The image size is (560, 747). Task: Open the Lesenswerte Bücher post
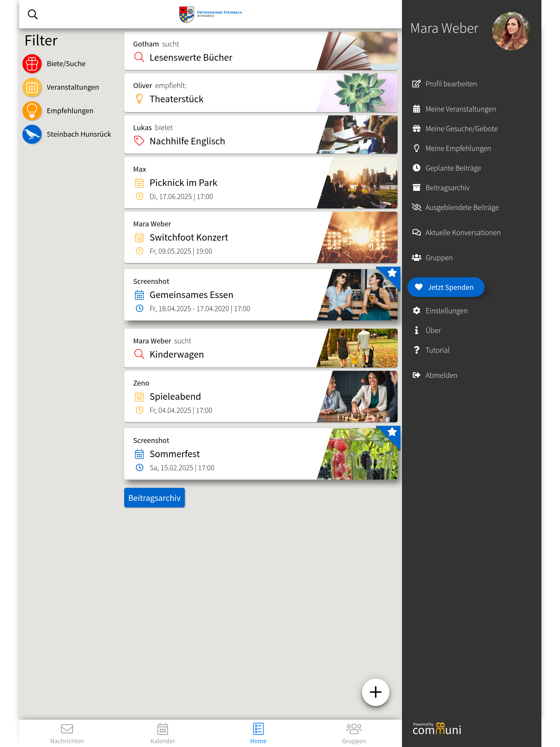click(260, 51)
